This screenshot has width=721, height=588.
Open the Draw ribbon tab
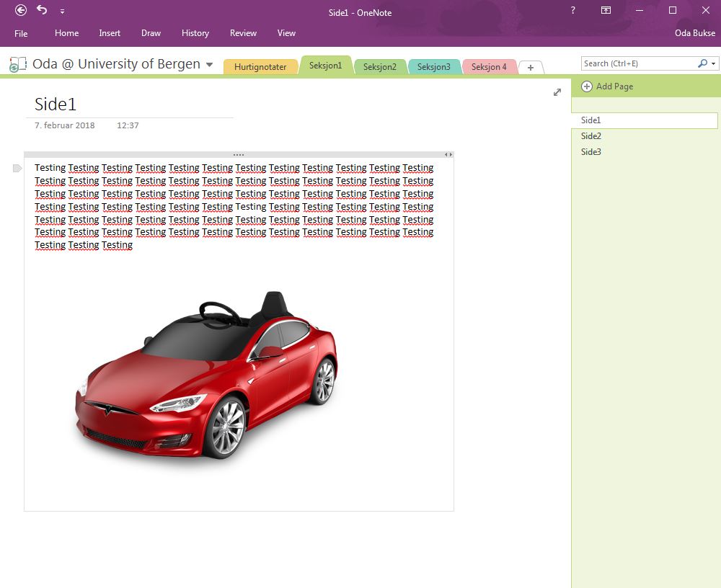[151, 33]
